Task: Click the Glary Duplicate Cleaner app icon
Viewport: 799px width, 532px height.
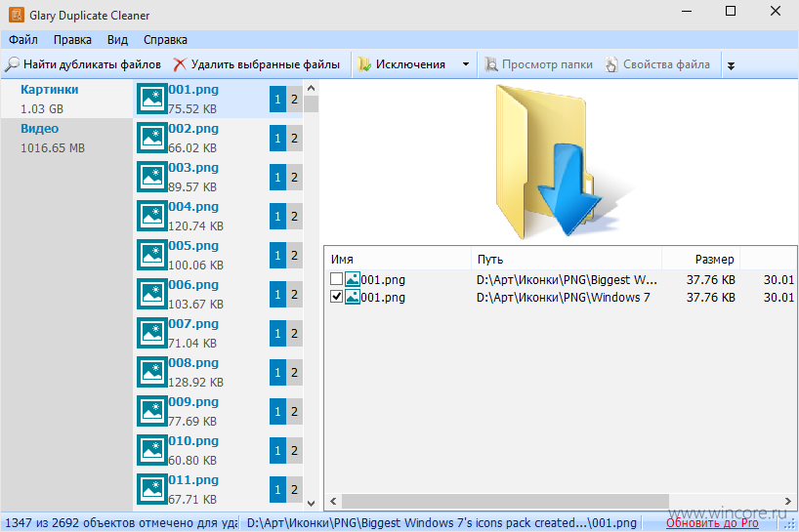Action: (17, 15)
